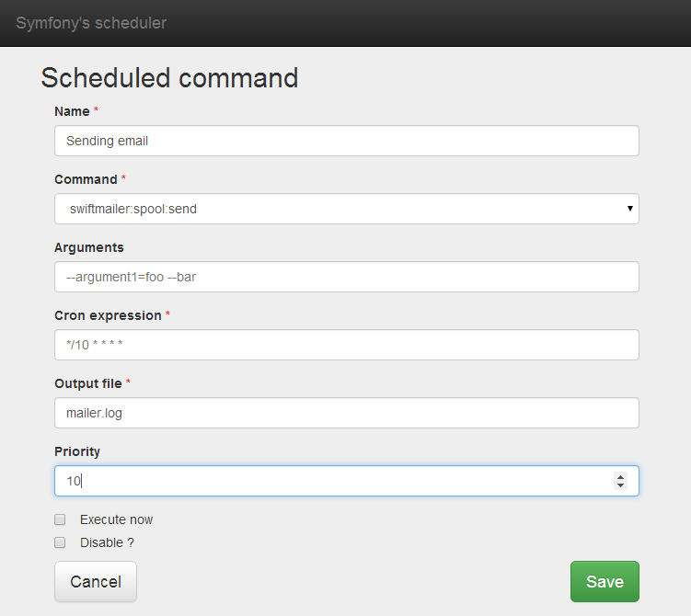Focus the Arguments input field
This screenshot has width=691, height=616.
(346, 277)
